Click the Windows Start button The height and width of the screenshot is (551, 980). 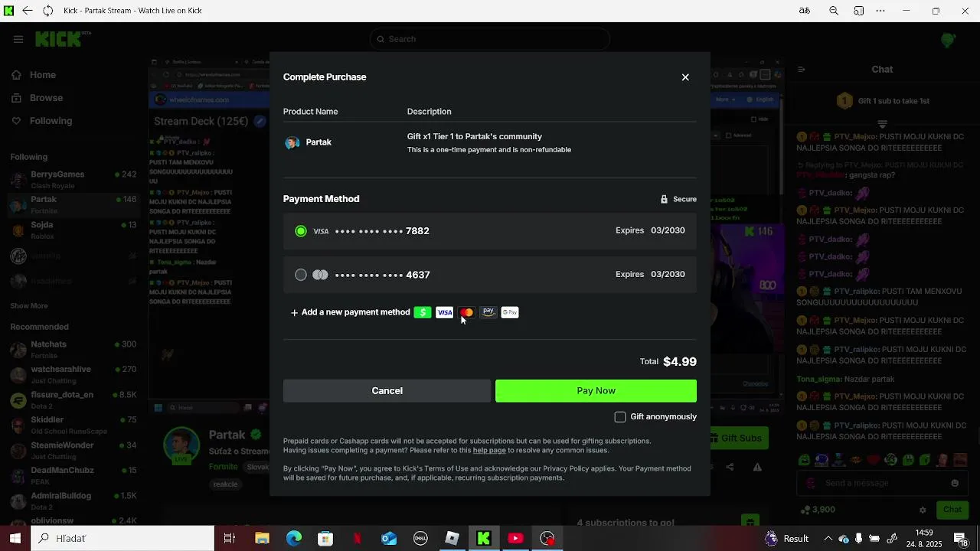(x=15, y=539)
